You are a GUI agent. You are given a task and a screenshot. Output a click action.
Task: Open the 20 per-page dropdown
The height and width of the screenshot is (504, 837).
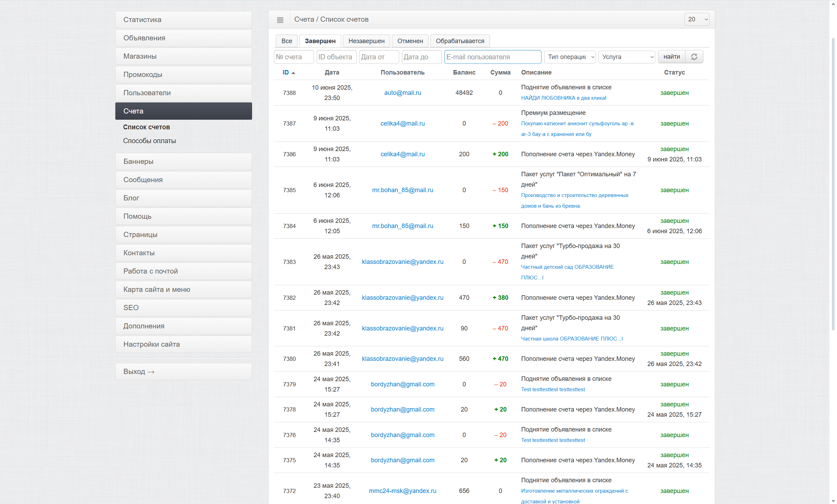coord(696,19)
